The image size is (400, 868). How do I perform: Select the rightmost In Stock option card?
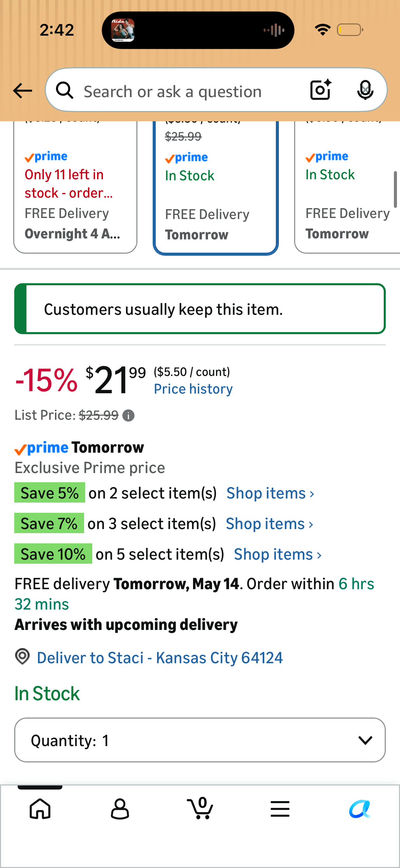(x=347, y=187)
